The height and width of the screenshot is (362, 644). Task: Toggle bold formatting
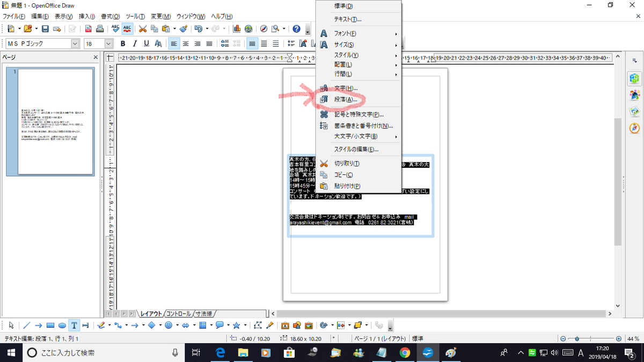tap(123, 43)
